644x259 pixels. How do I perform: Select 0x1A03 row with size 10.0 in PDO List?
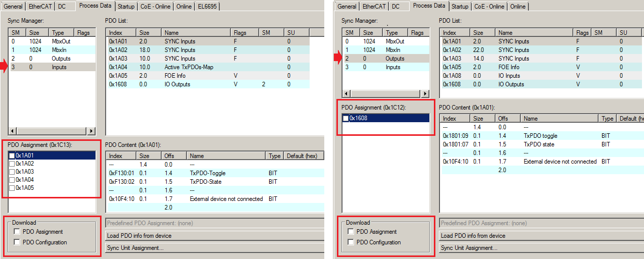208,59
